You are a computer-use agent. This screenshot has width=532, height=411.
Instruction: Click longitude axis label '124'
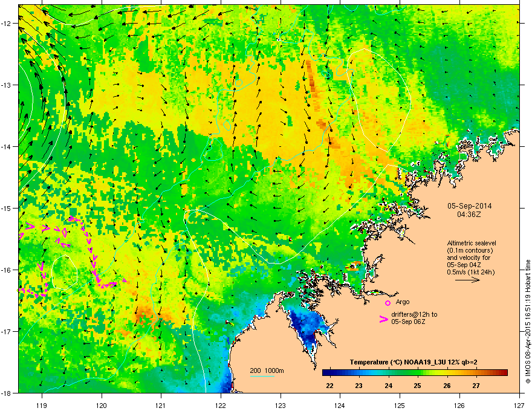click(340, 405)
